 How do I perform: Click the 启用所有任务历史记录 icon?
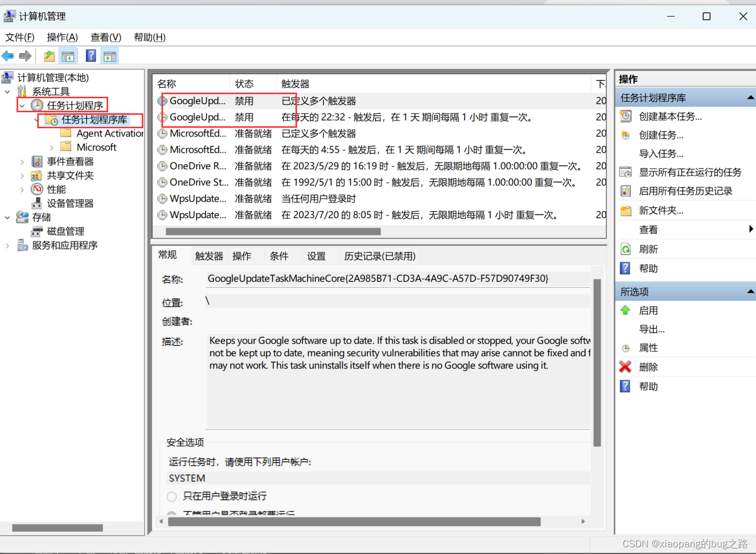pos(626,191)
